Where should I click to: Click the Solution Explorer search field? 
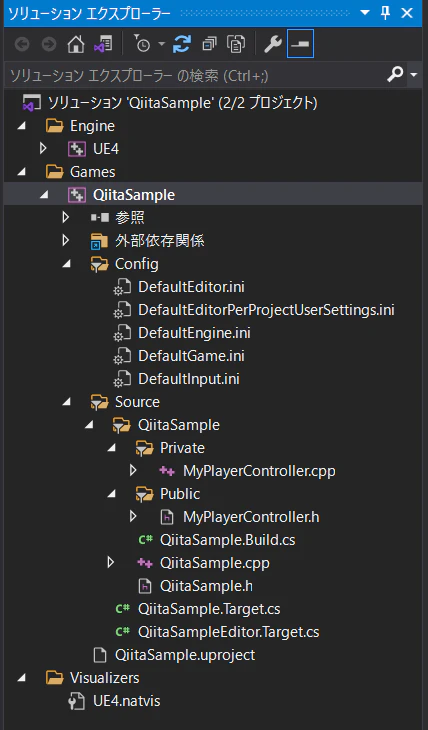(196, 75)
